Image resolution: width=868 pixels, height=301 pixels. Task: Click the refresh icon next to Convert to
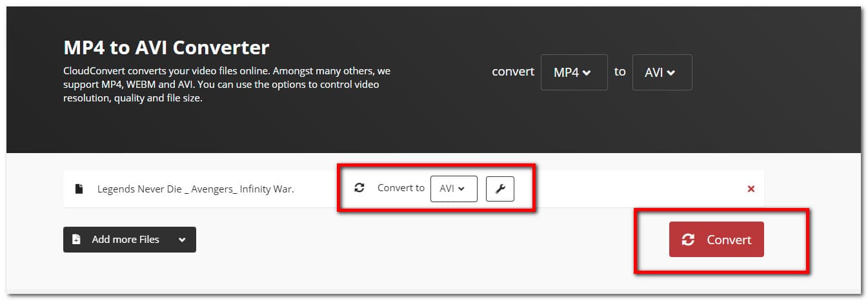coord(359,188)
